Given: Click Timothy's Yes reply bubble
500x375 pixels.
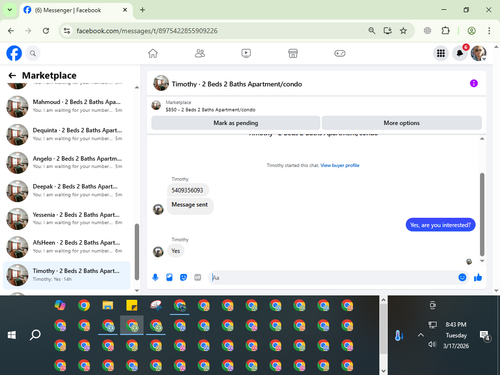Looking at the screenshot, I should click(176, 251).
